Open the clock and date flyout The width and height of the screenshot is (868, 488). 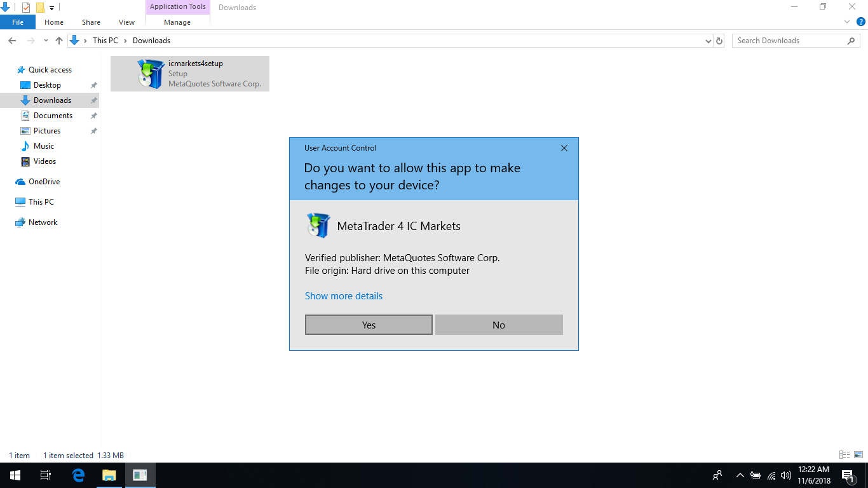pos(814,475)
